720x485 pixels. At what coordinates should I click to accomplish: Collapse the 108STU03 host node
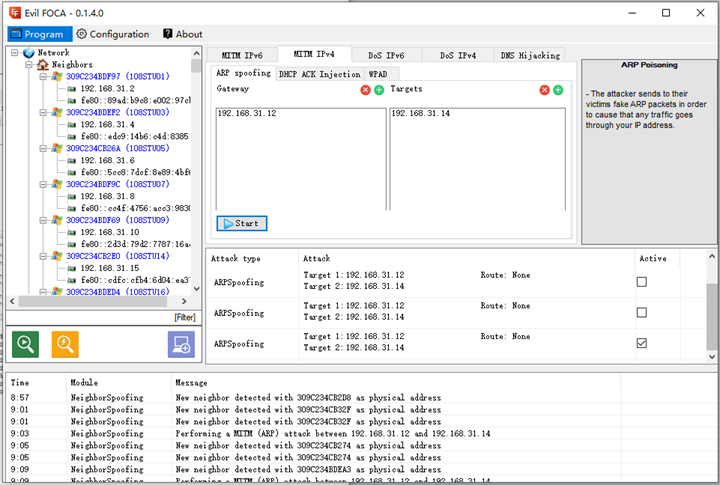click(43, 113)
